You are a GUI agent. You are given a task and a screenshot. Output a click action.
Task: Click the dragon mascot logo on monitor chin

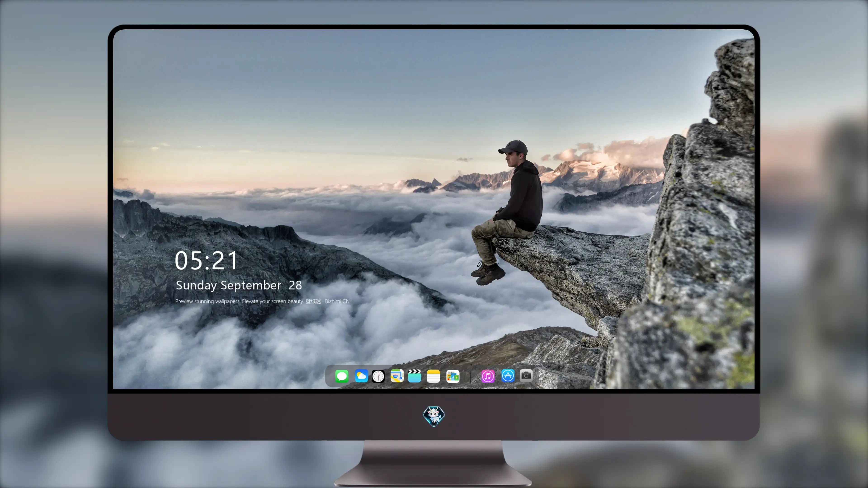click(x=434, y=416)
